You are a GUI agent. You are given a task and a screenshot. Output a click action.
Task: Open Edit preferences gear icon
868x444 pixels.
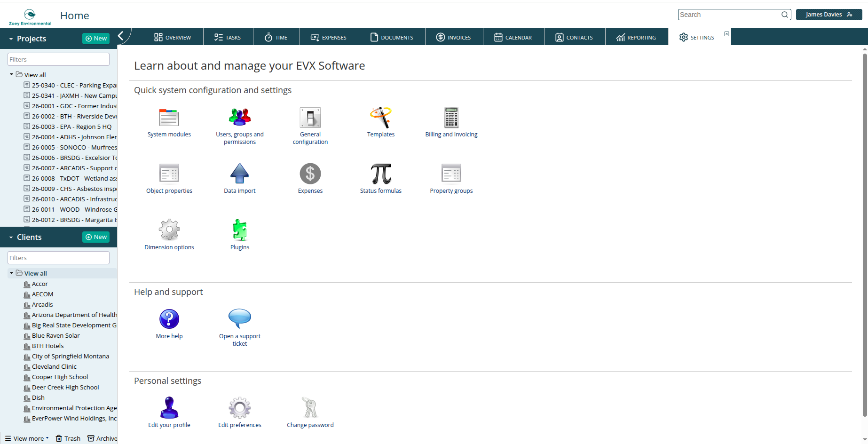(240, 408)
